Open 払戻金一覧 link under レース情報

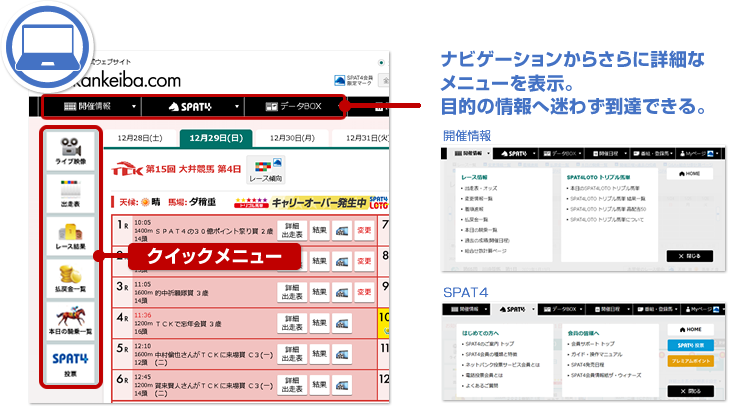[476, 220]
